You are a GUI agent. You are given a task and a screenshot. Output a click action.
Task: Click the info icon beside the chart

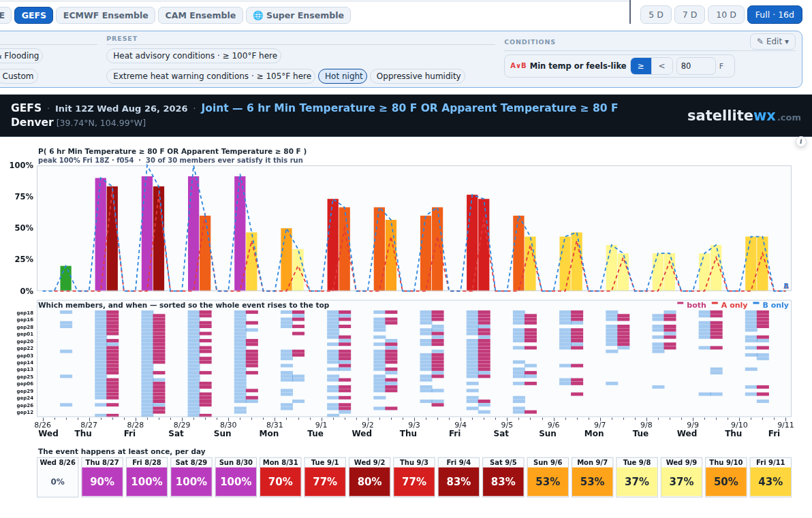(x=800, y=142)
